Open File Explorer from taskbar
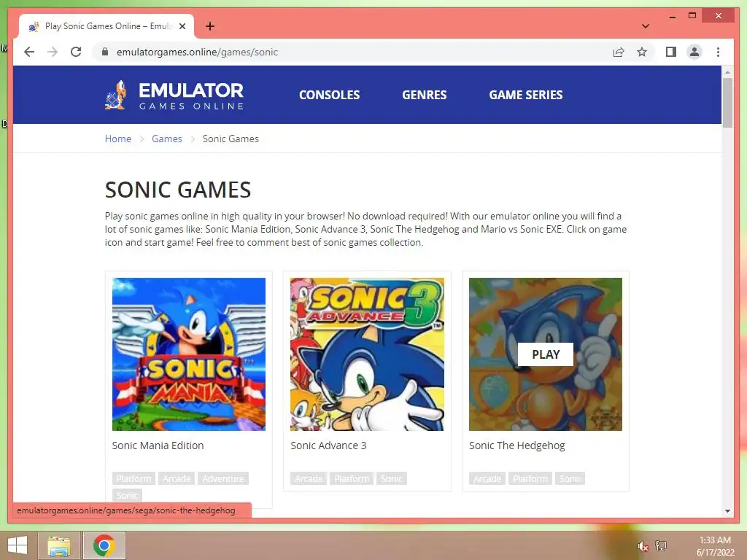Viewport: 747px width, 560px height. coord(59,545)
